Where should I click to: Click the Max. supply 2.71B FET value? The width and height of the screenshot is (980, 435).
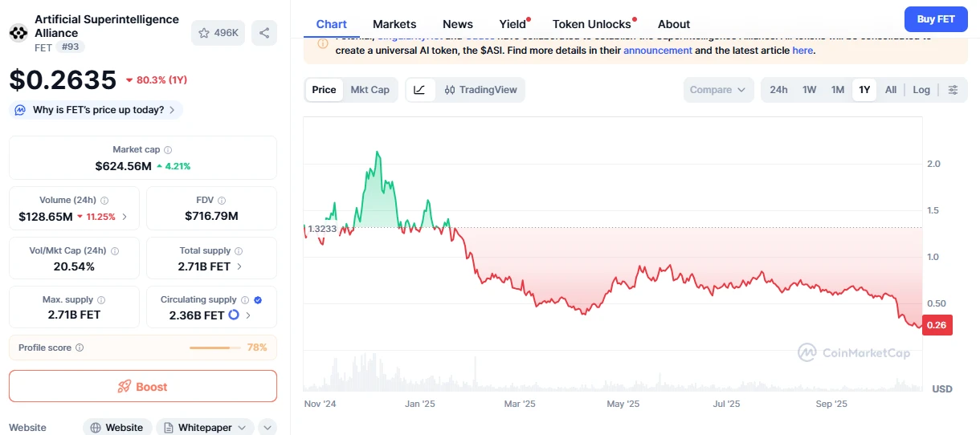tap(74, 315)
